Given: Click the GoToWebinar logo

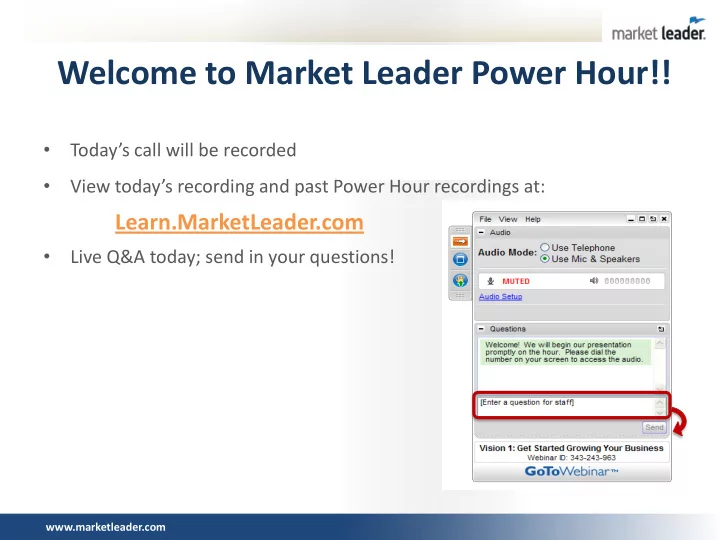Looking at the screenshot, I should pyautogui.click(x=571, y=471).
